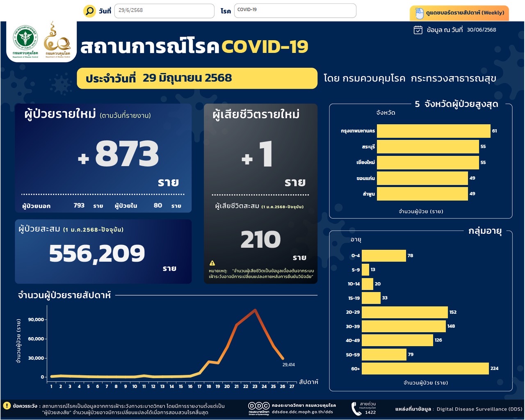Click the DDC epidemiology logo in the footer

[259, 409]
